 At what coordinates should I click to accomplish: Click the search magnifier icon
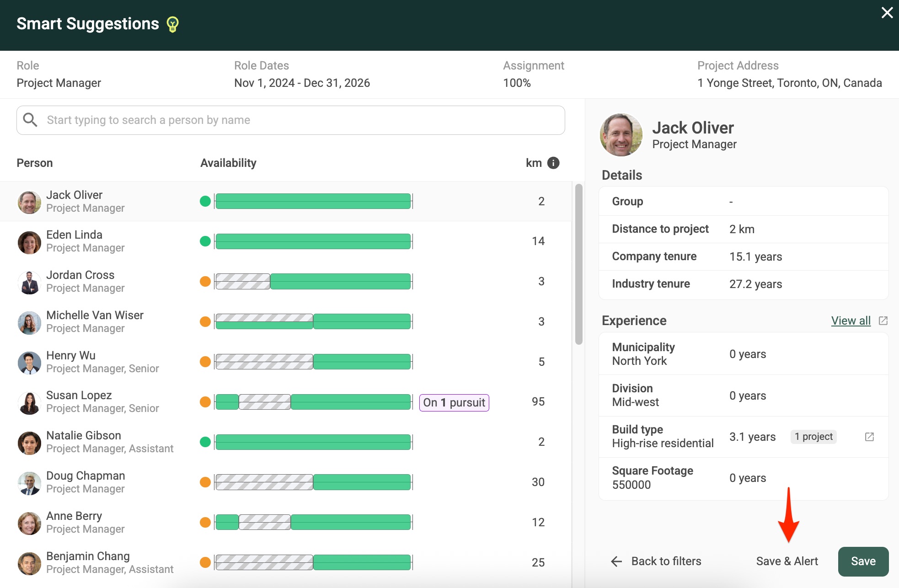[30, 120]
